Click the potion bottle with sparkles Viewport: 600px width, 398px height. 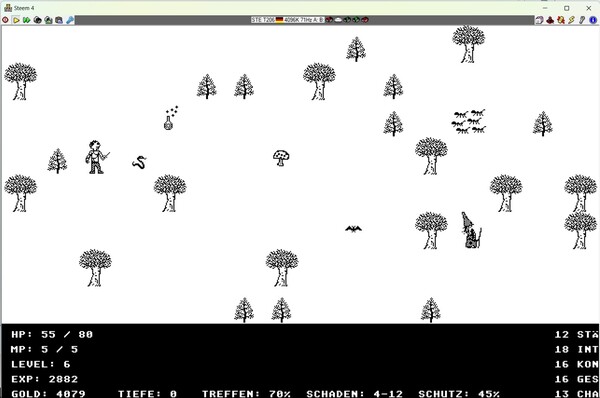(171, 118)
